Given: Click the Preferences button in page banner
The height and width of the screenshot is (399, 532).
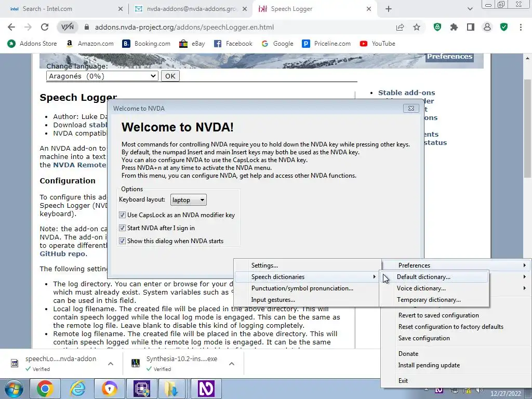Looking at the screenshot, I should pyautogui.click(x=449, y=57).
